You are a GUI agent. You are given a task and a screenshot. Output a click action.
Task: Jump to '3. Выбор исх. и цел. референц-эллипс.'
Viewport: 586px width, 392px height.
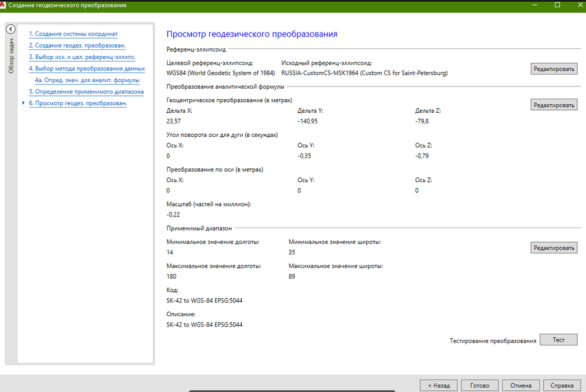[x=82, y=57]
